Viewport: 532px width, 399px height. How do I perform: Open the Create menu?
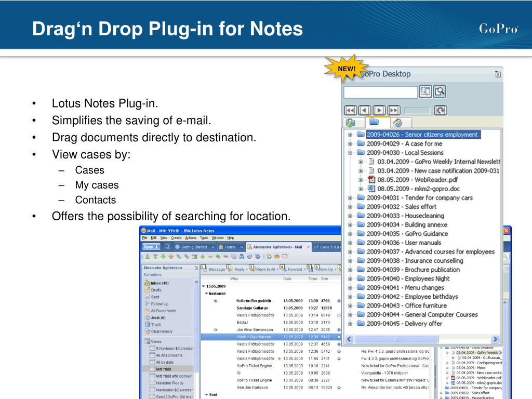point(176,238)
